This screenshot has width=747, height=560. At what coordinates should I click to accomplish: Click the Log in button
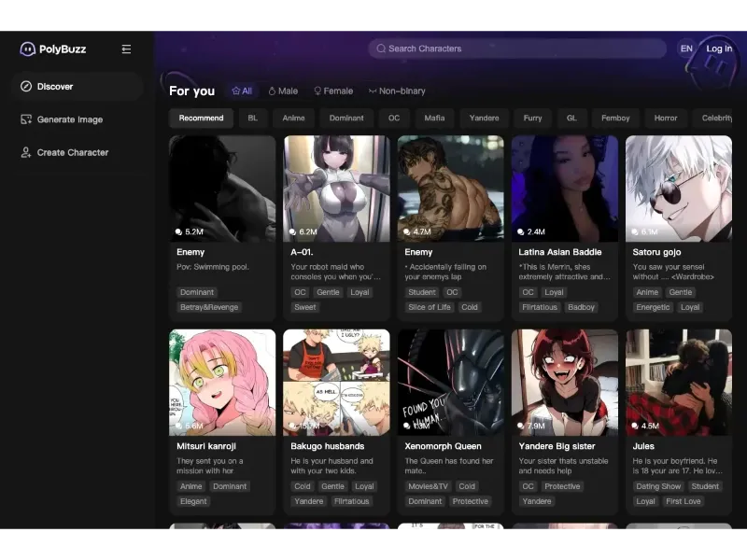click(719, 49)
